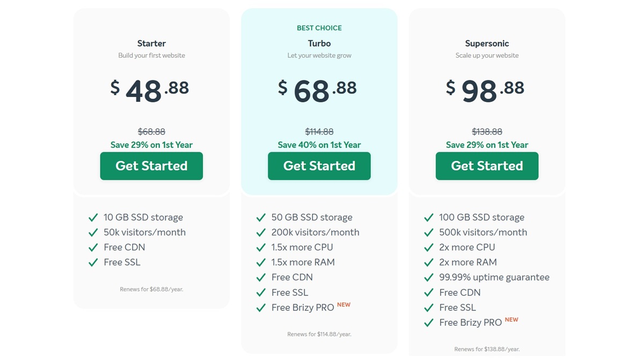Click the checkmark next to 50k visitors/month
The height and width of the screenshot is (362, 644).
93,232
